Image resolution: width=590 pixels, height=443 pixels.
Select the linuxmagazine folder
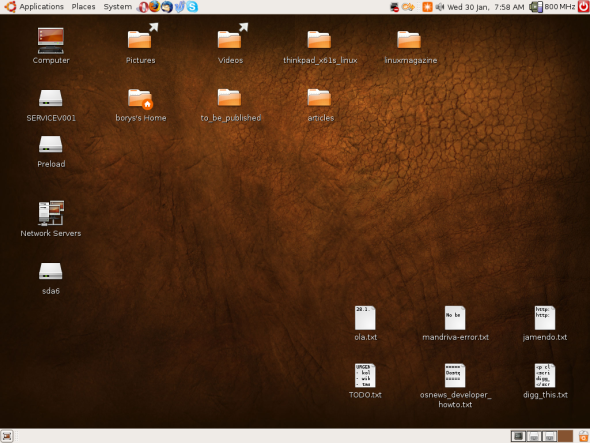pos(410,47)
